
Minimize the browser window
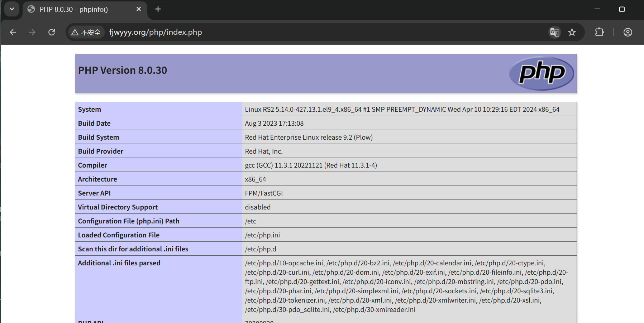pos(597,9)
